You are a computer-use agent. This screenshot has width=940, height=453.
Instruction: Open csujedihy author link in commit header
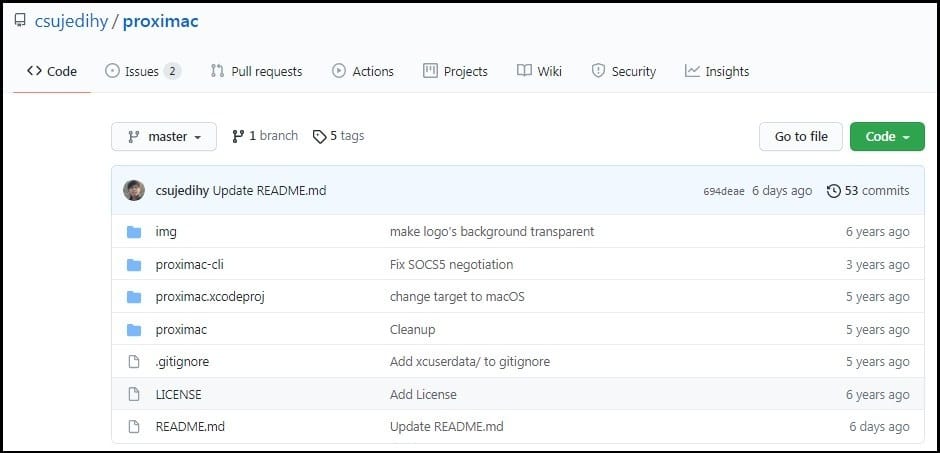coord(182,191)
